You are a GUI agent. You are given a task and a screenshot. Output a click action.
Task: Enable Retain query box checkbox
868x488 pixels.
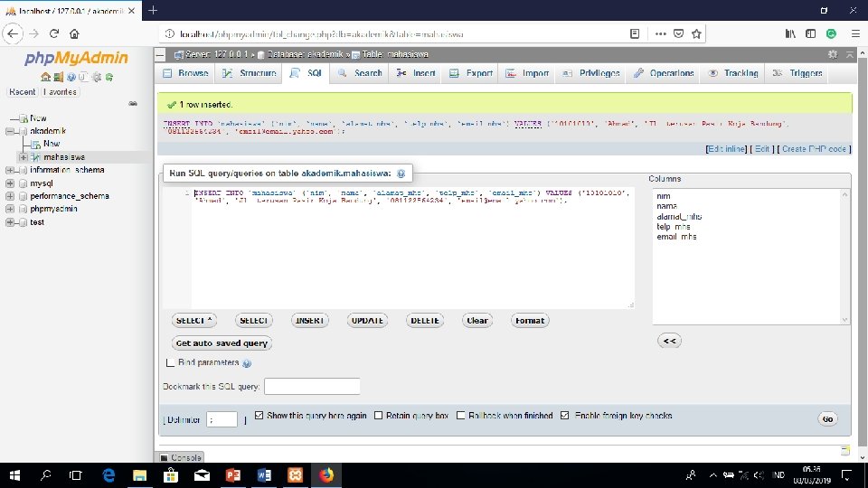tap(378, 415)
